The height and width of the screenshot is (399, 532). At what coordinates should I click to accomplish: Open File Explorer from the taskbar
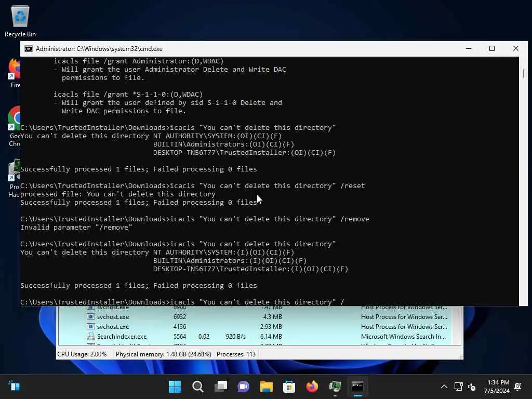(267, 387)
